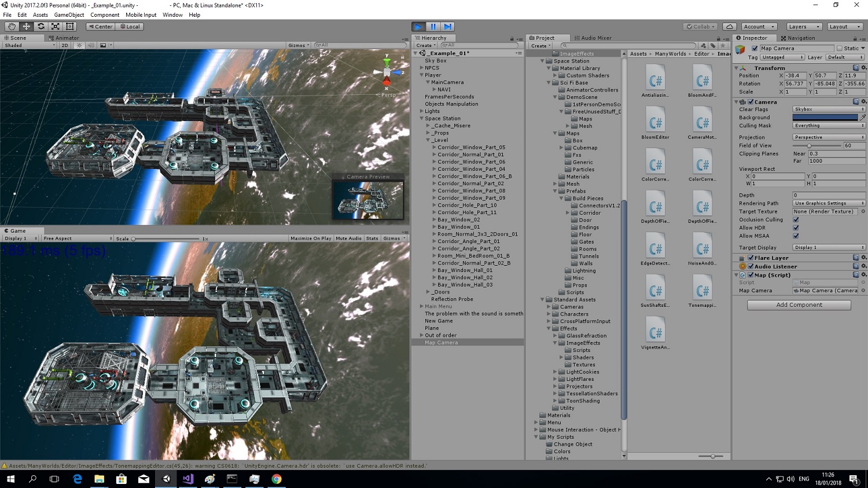The width and height of the screenshot is (868, 488).
Task: Select the Rotate tool
Action: (41, 26)
